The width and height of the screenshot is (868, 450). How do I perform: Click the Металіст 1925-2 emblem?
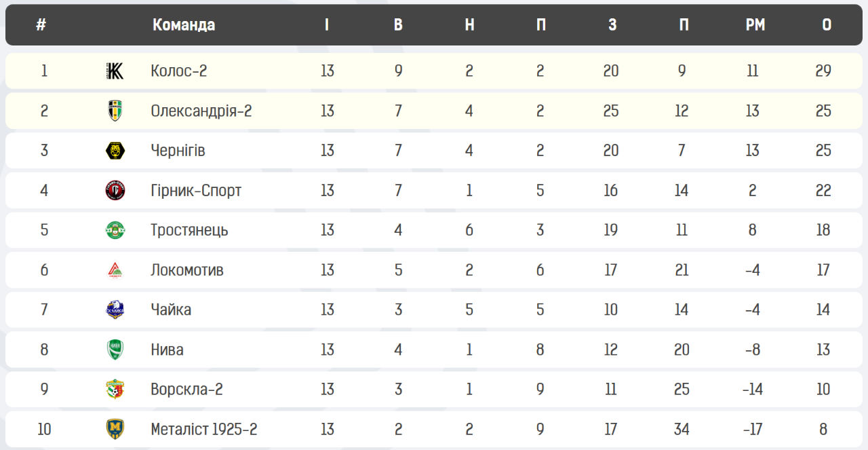coord(115,429)
